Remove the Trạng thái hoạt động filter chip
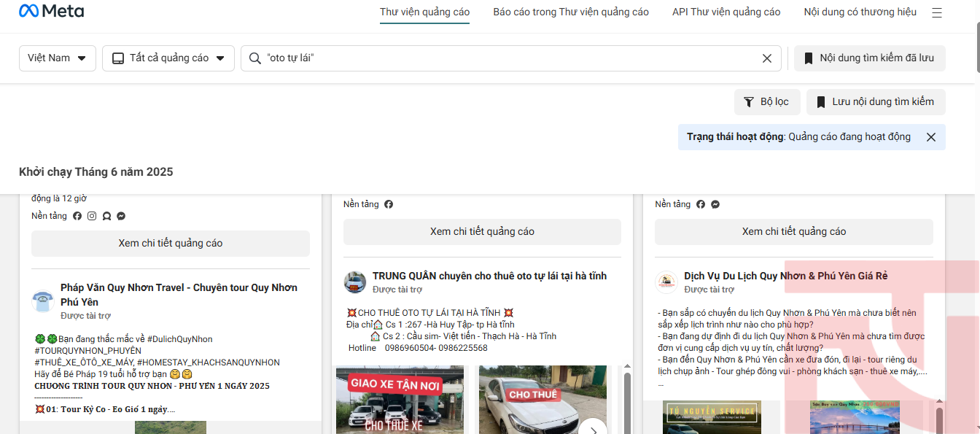The height and width of the screenshot is (434, 980). 931,137
